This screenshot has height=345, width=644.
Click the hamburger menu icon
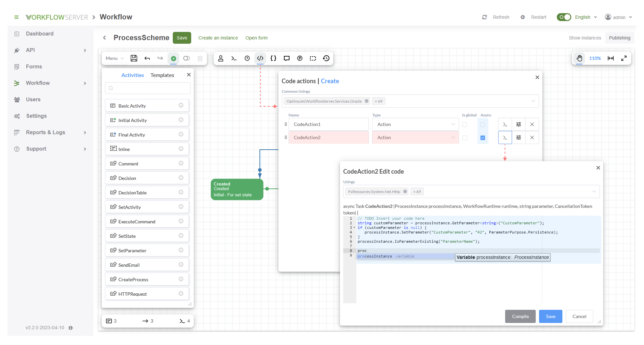click(16, 17)
